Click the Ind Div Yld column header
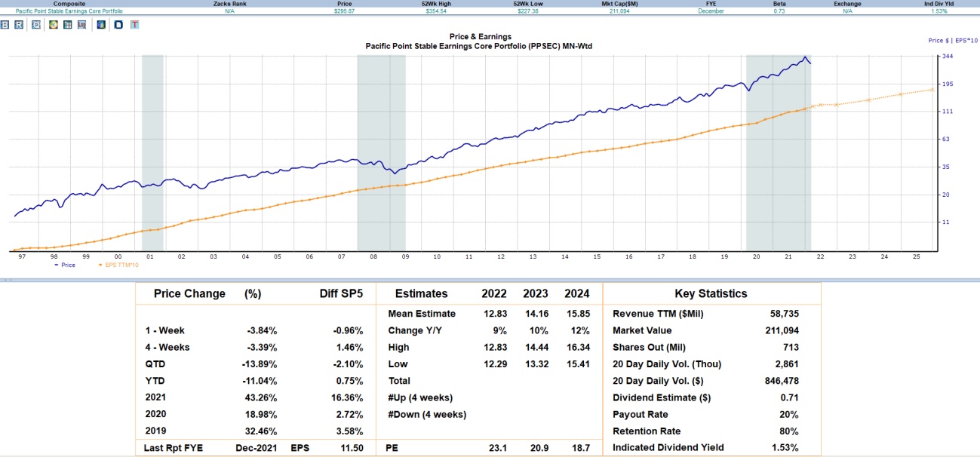This screenshot has height=457, width=980. coord(939,4)
